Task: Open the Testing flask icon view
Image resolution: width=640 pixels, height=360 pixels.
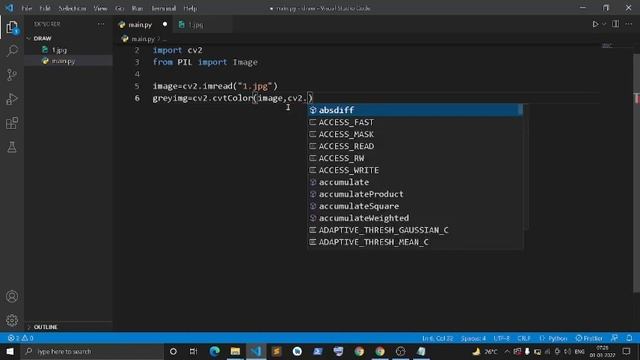Action: [12, 147]
